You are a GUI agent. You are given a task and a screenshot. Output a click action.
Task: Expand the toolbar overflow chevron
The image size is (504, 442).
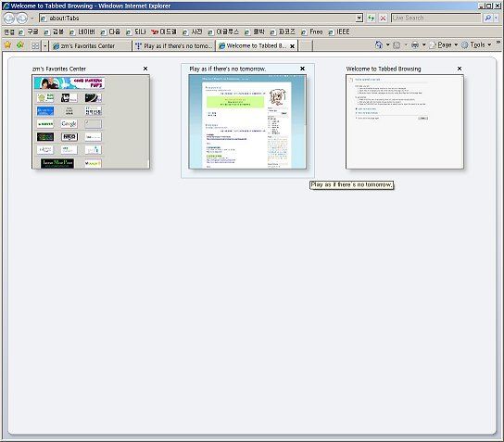coord(498,42)
